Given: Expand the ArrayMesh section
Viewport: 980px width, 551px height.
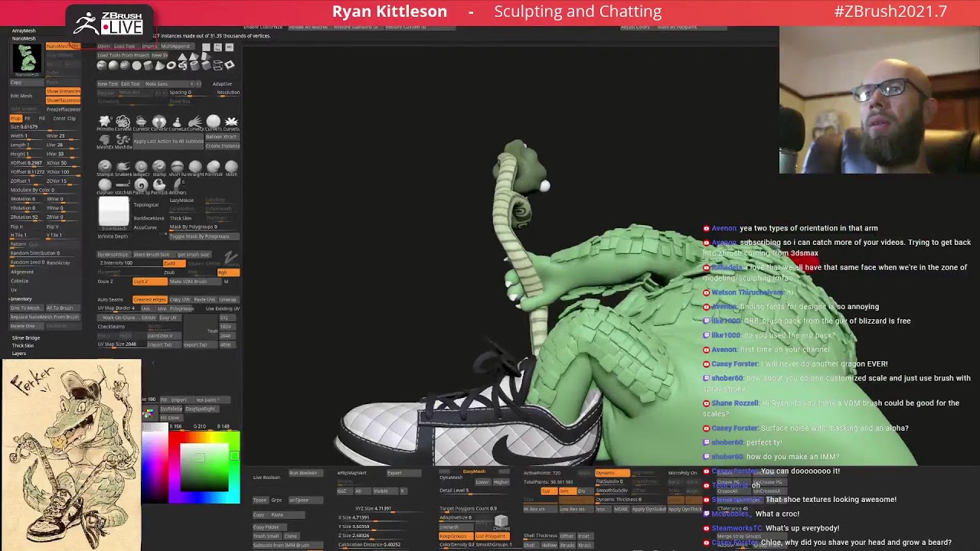Looking at the screenshot, I should [24, 31].
